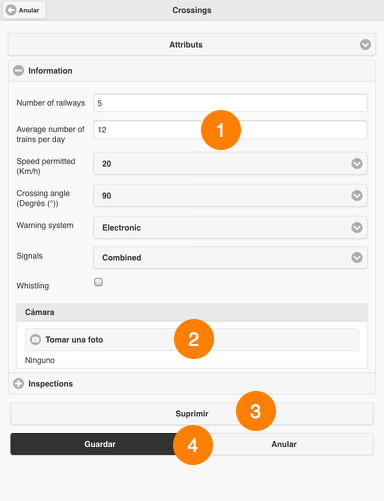Image resolution: width=384 pixels, height=501 pixels.
Task: Click the Guardar button
Action: [x=100, y=444]
